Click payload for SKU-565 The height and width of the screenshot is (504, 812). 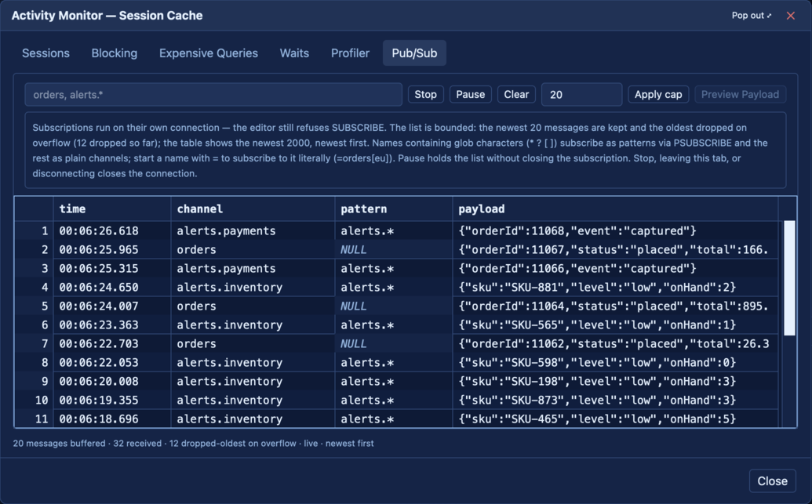(615, 325)
